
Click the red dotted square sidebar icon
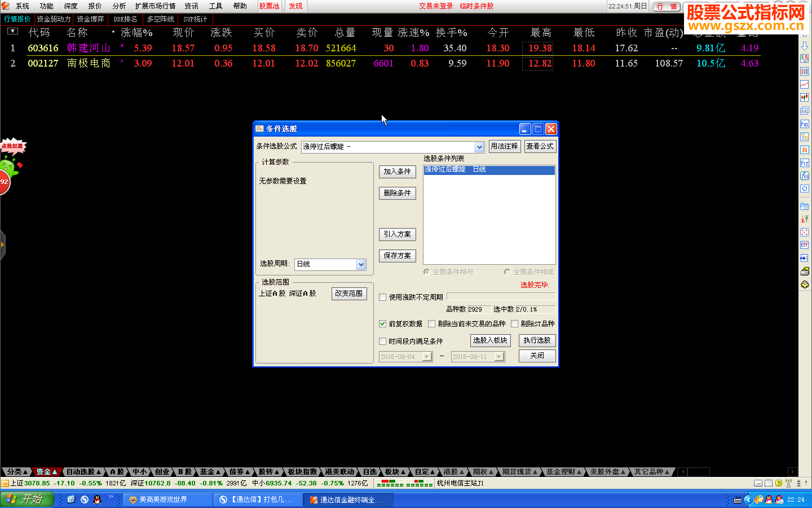805,232
